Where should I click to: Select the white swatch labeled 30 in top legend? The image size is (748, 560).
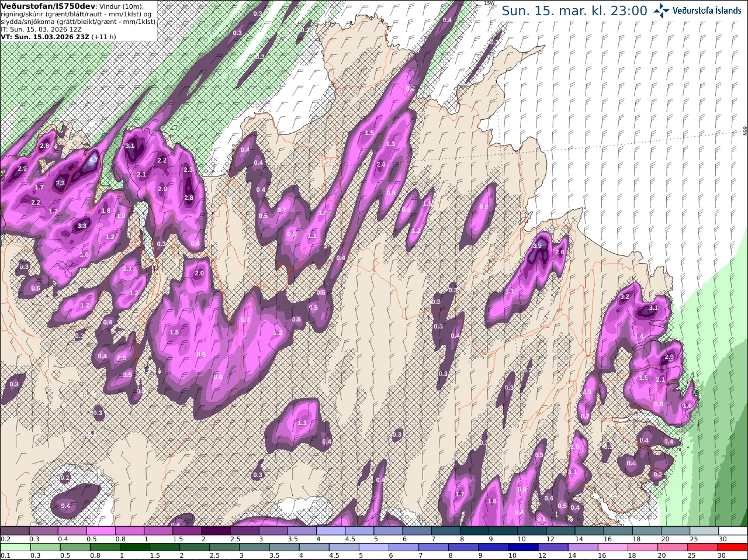tap(733, 531)
